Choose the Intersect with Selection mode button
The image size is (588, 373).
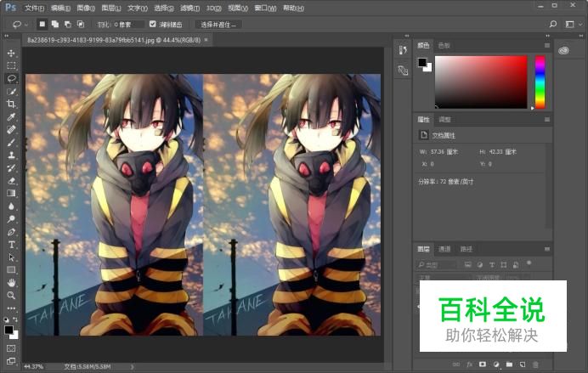pyautogui.click(x=80, y=25)
